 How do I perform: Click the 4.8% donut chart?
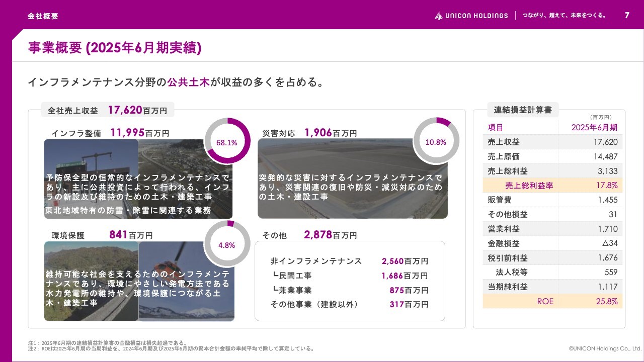[227, 244]
